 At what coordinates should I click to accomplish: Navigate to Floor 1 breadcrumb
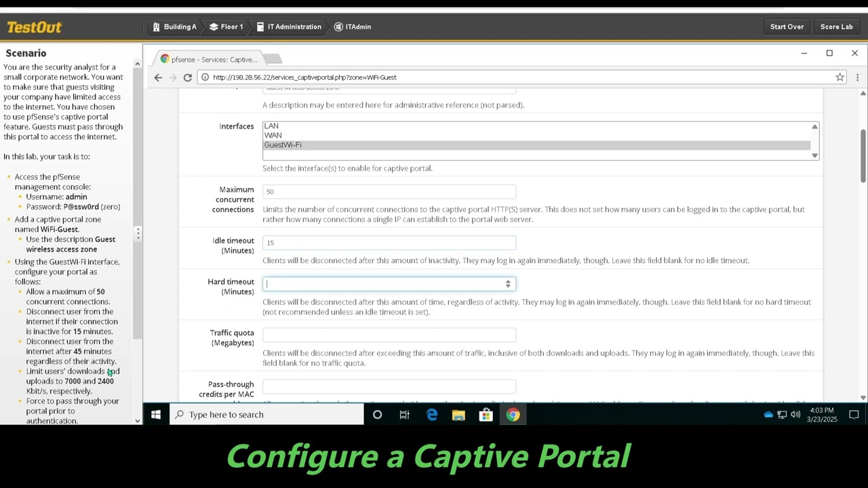[226, 27]
